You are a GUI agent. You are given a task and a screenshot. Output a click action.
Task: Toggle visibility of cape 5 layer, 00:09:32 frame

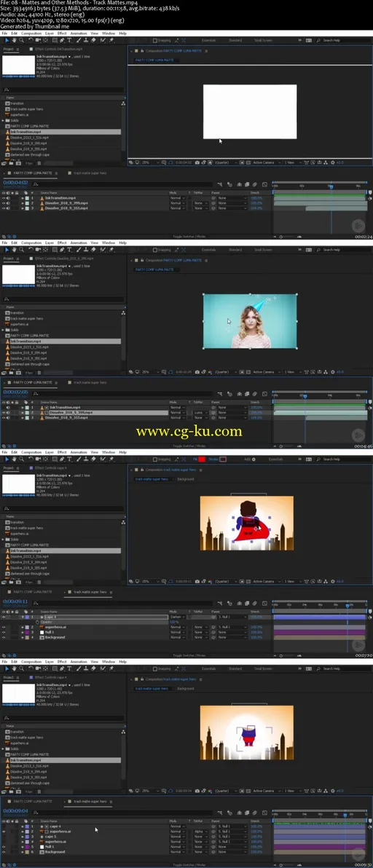(x=4, y=837)
